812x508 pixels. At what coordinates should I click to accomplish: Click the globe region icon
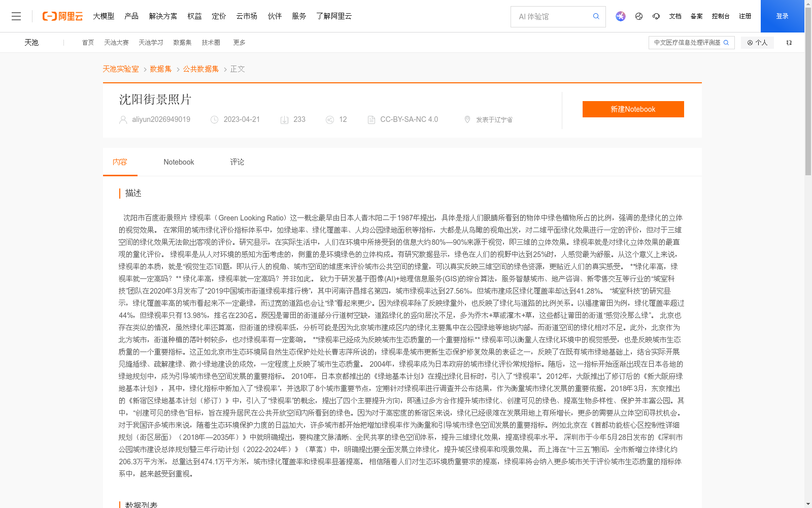pos(639,16)
